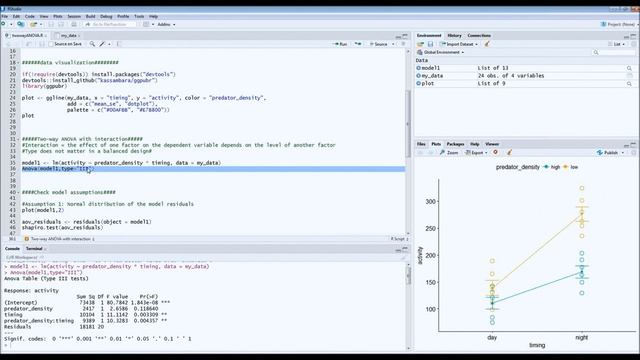Click the Publish button in Plots pane
Screen dimensions: 640x360
tap(608, 153)
